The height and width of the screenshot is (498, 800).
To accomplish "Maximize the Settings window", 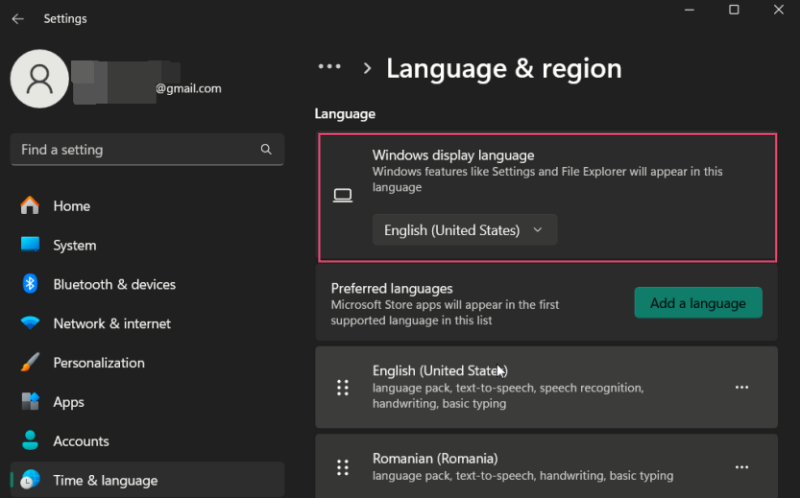I will coord(734,10).
